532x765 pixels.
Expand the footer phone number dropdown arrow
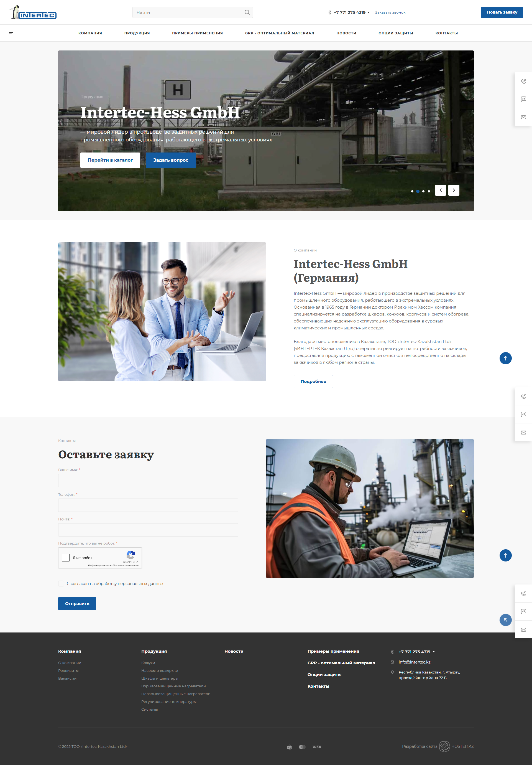[433, 652]
